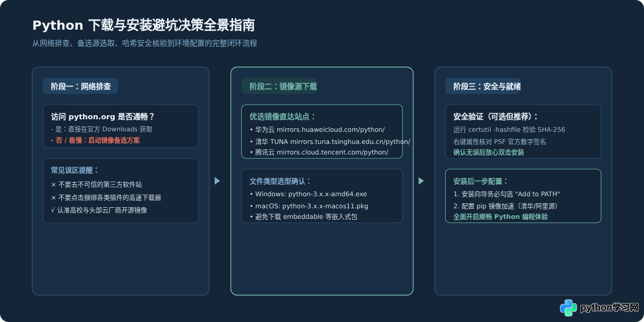Click the line '不要去不可信的第三方软件站'
The image size is (644, 322).
[97, 185]
